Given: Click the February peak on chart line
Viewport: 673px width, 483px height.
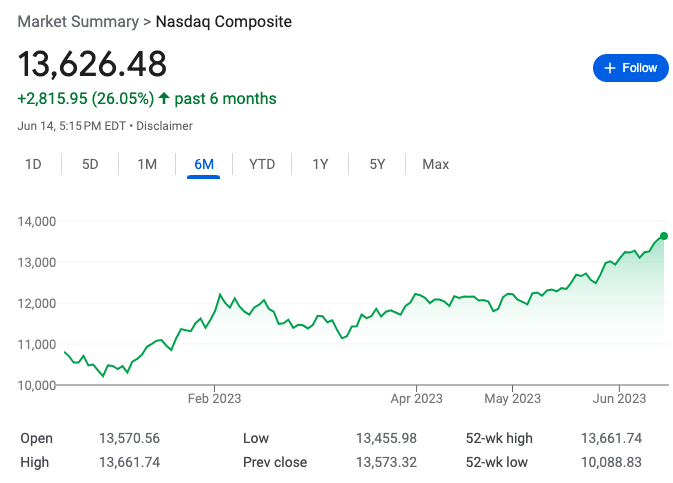Looking at the screenshot, I should pyautogui.click(x=220, y=295).
